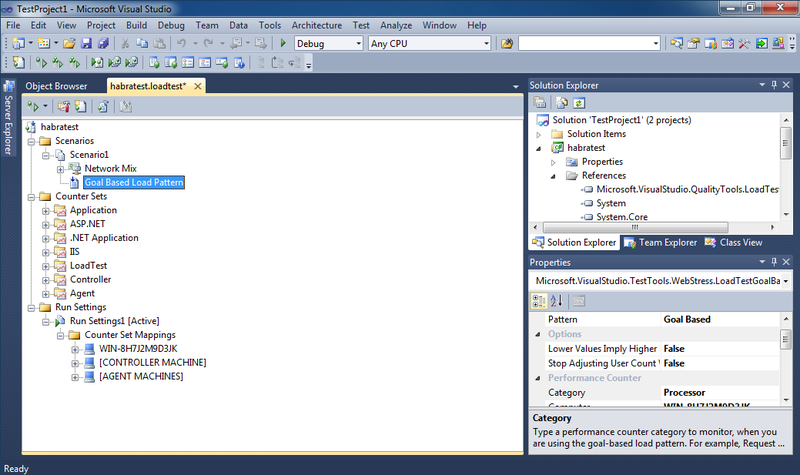Select the System.Core reference

(x=622, y=217)
